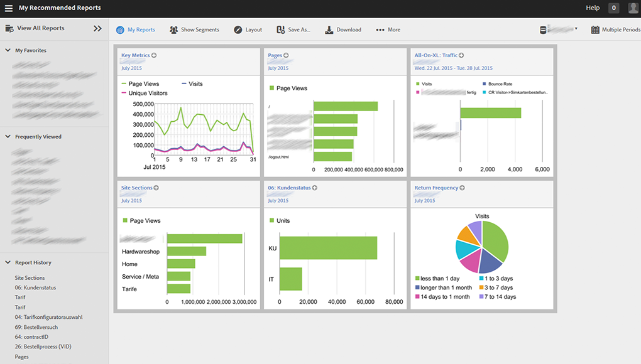Download the current report

[327, 29]
